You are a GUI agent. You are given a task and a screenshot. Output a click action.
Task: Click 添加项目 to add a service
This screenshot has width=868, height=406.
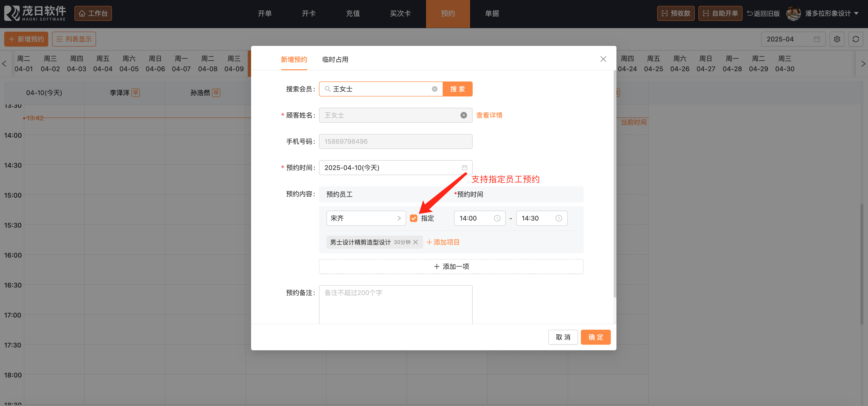pos(443,242)
